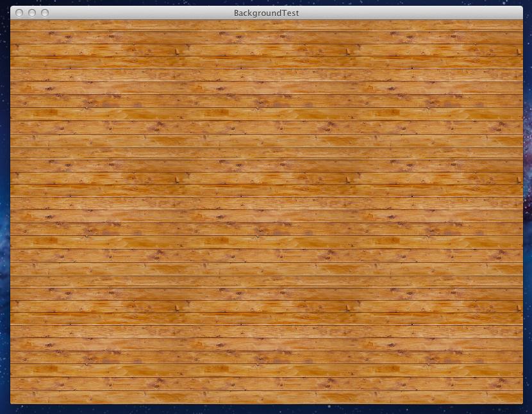Click title bar between buttons and title

(141, 13)
